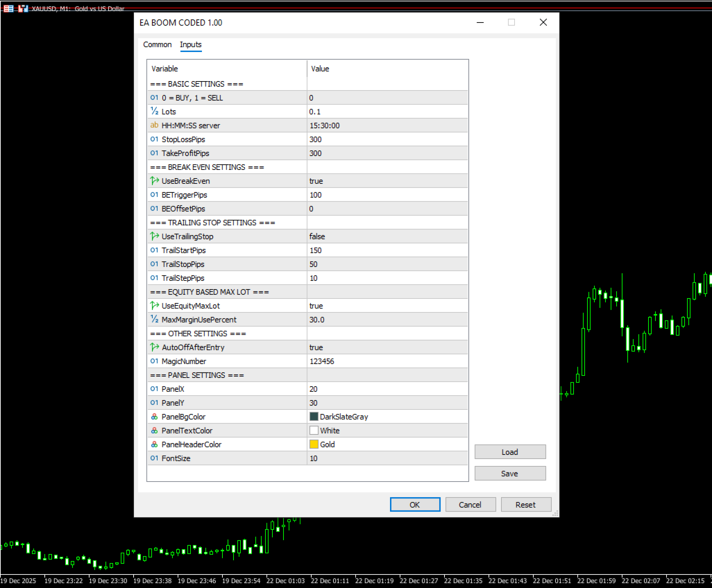Click the integer icon beside TrailStartPips

(x=154, y=250)
